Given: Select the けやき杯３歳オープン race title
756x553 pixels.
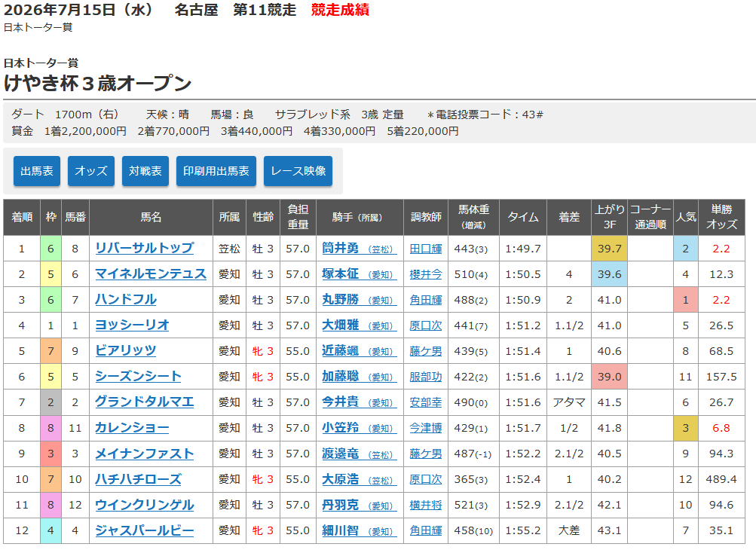Looking at the screenshot, I should click(x=98, y=84).
